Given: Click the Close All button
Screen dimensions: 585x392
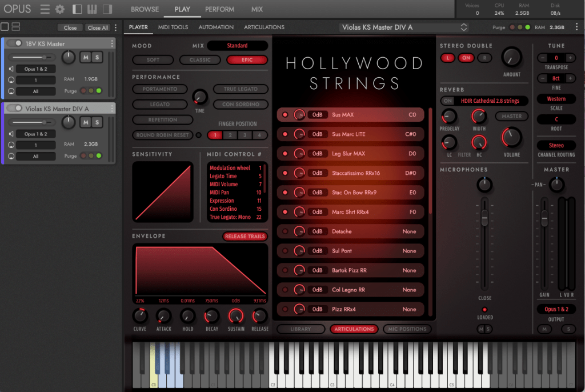Looking at the screenshot, I should coord(98,27).
